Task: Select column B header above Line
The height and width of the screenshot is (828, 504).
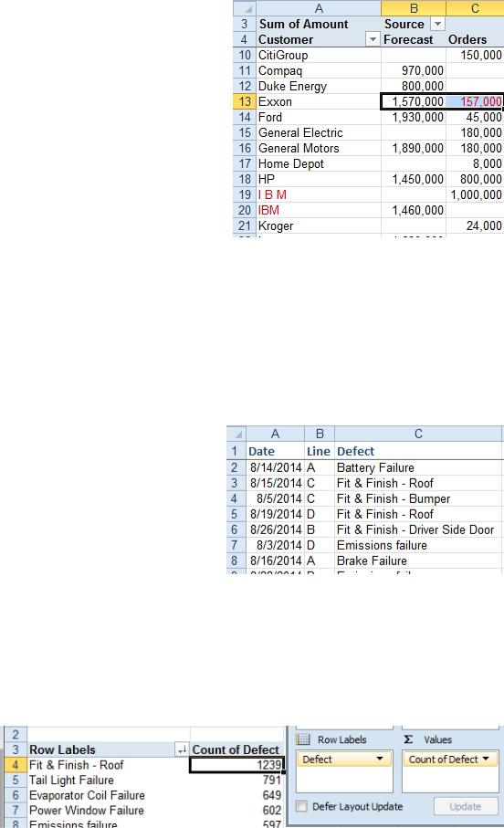Action: coord(320,434)
